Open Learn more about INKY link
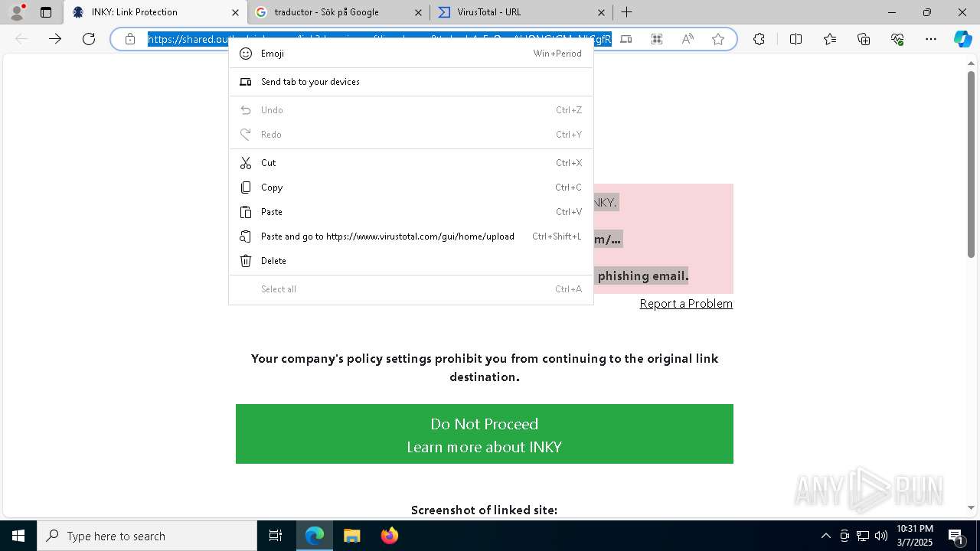This screenshot has height=551, width=980. (x=484, y=447)
